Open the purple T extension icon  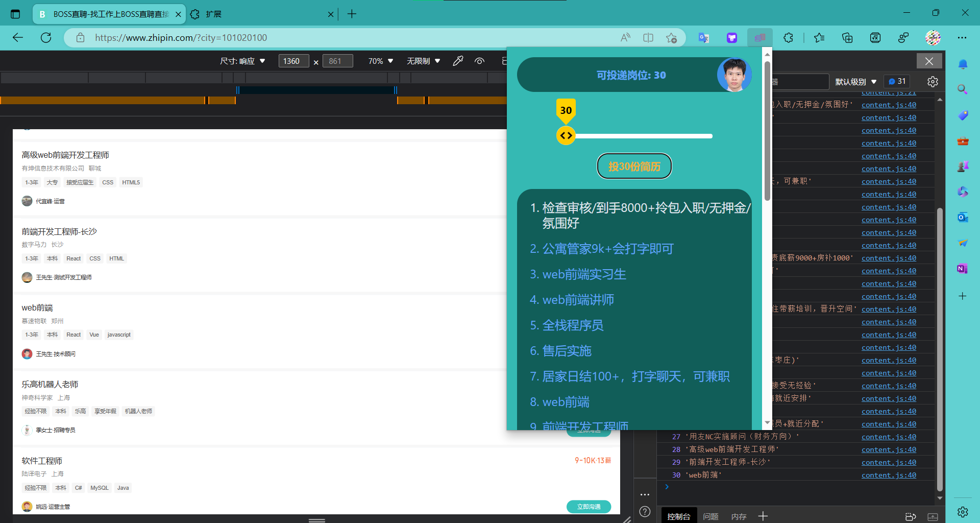point(732,37)
